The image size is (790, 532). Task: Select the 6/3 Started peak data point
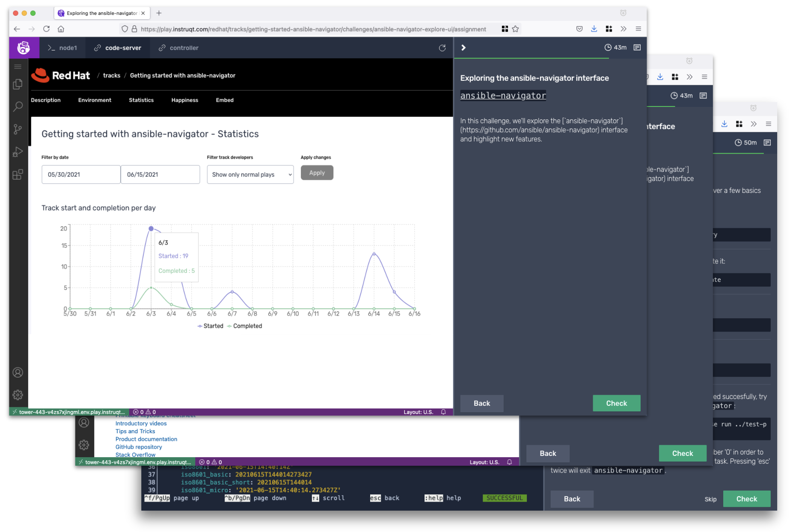pos(151,229)
